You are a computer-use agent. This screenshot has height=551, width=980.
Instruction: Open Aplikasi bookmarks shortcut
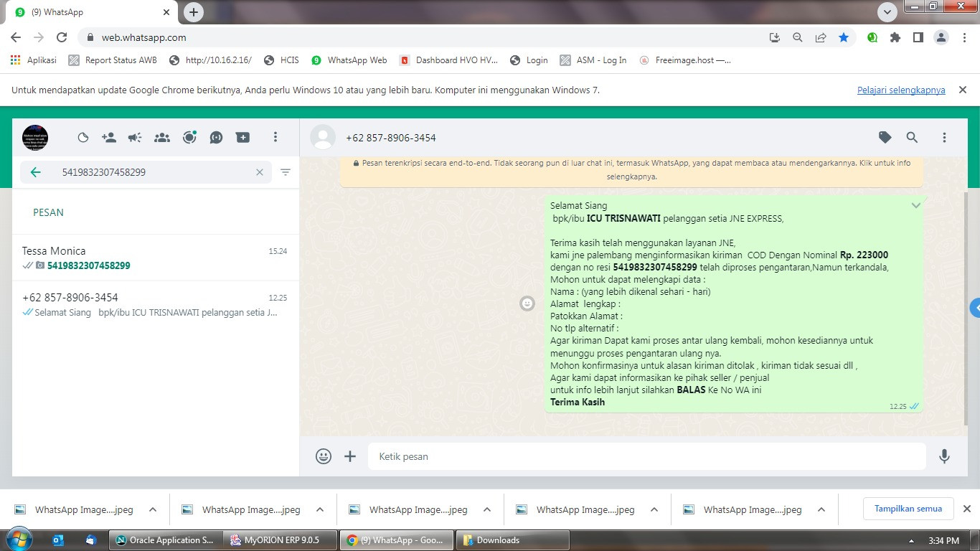tap(34, 60)
